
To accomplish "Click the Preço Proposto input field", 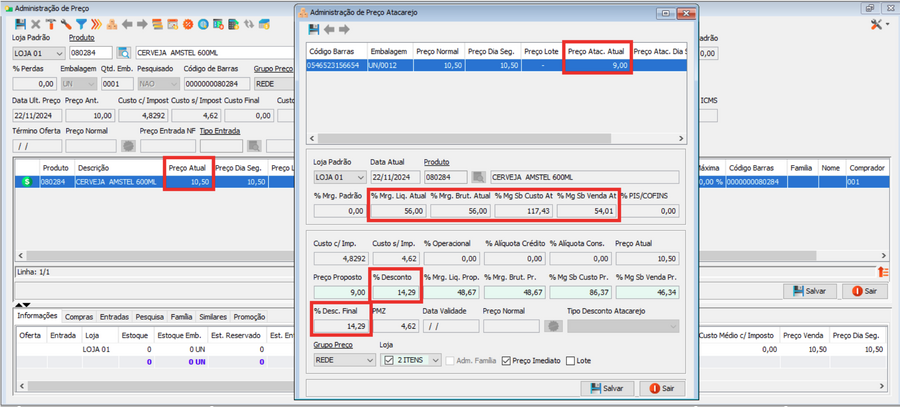I will coord(337,291).
